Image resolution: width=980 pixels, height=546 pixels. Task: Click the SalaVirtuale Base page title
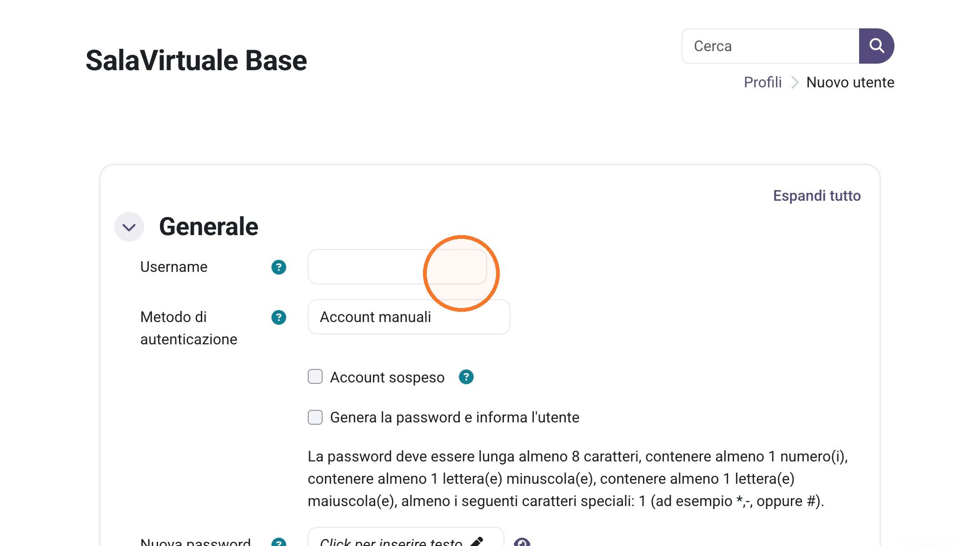click(x=196, y=60)
